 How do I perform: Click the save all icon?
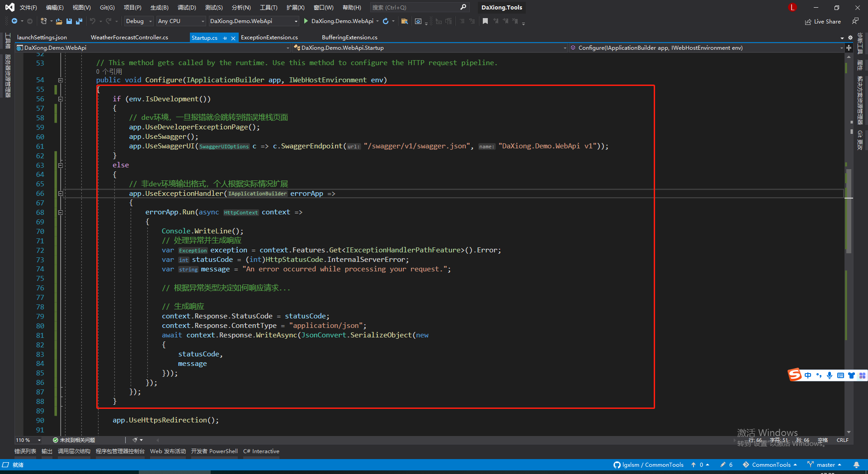tap(79, 21)
